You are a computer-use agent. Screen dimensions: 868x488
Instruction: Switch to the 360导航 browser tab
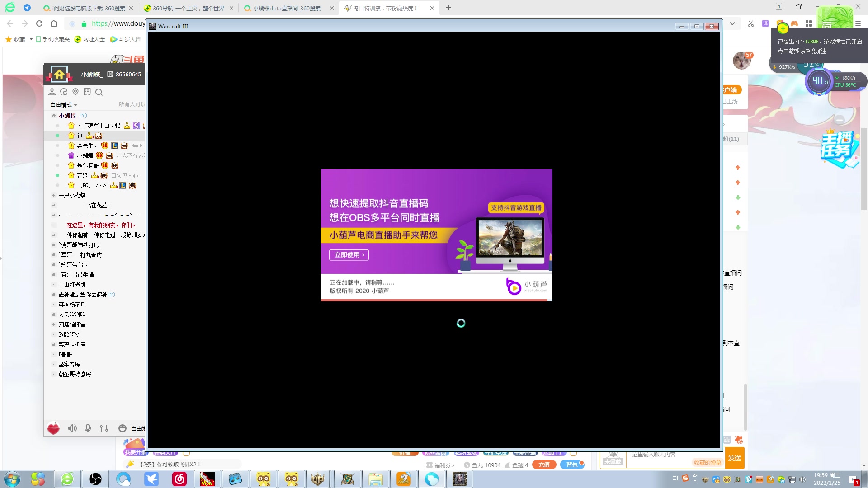[x=189, y=8]
